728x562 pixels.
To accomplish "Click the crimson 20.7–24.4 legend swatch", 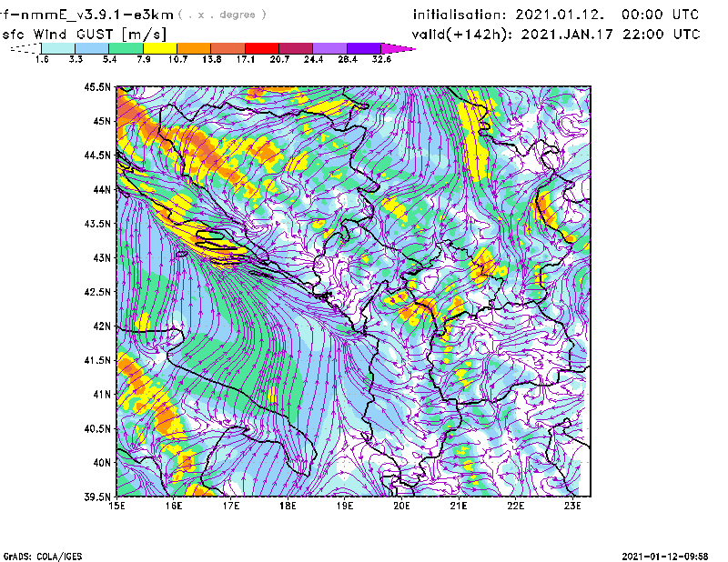I will (x=296, y=48).
